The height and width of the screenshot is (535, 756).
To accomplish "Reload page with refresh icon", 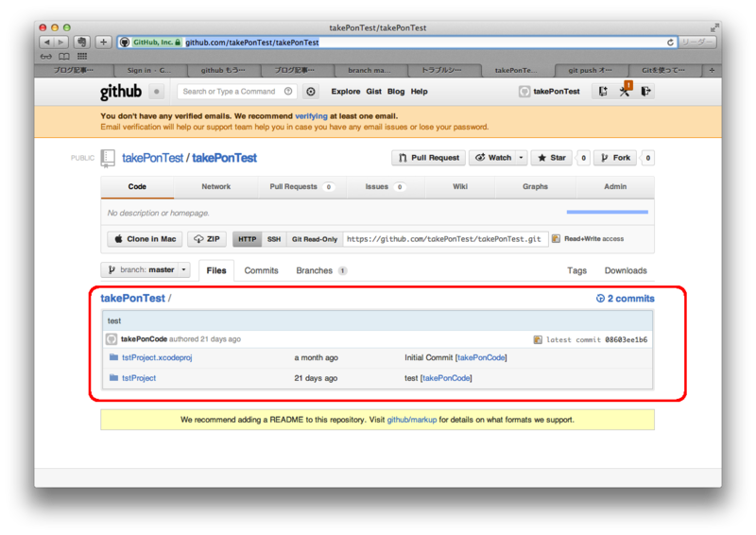I will point(670,43).
